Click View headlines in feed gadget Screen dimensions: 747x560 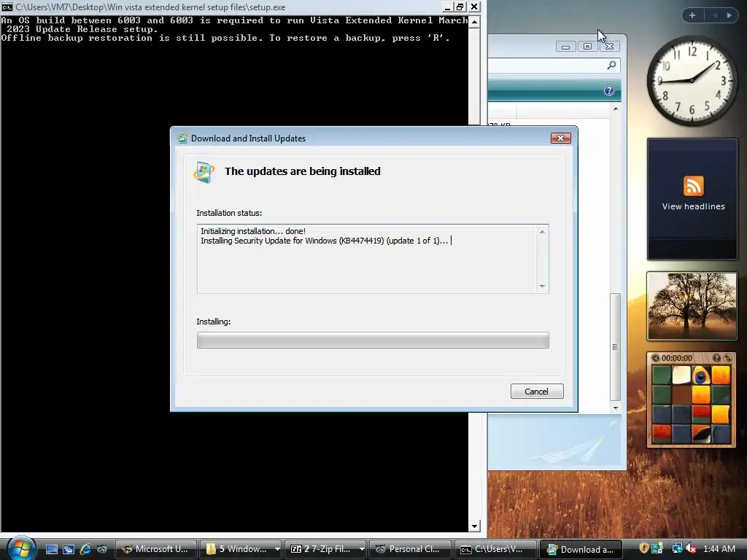click(693, 206)
